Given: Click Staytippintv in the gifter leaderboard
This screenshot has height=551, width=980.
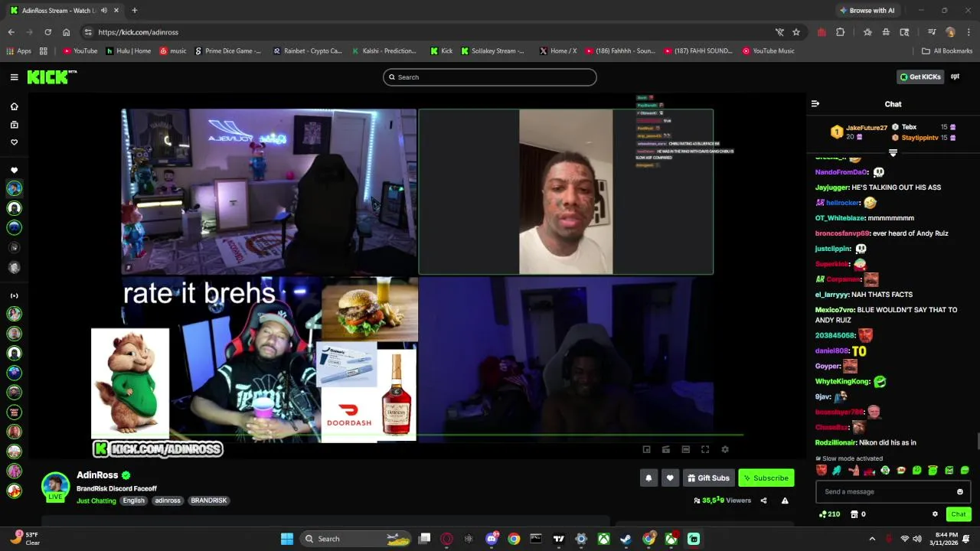Looking at the screenshot, I should (920, 138).
